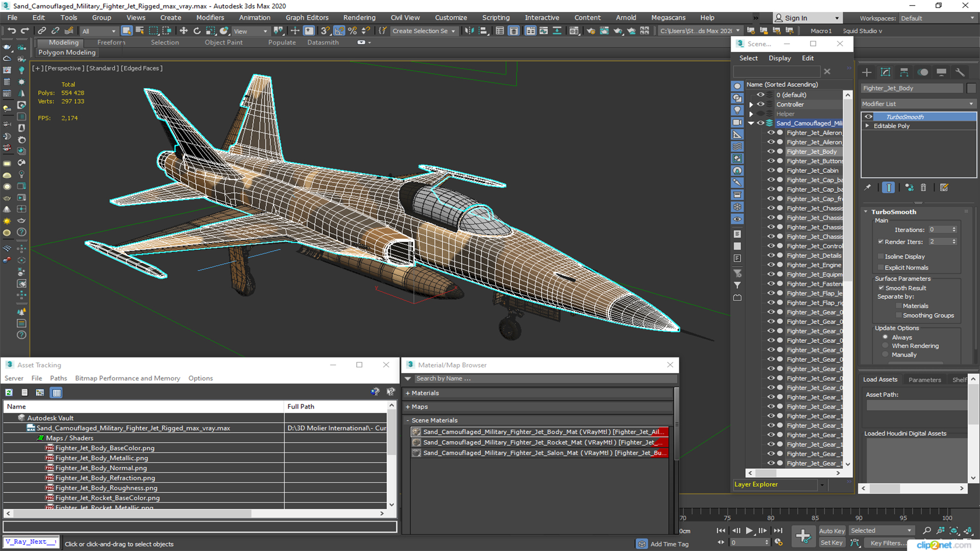Switch to the Motion panel icon
The width and height of the screenshot is (980, 551).
tap(923, 72)
